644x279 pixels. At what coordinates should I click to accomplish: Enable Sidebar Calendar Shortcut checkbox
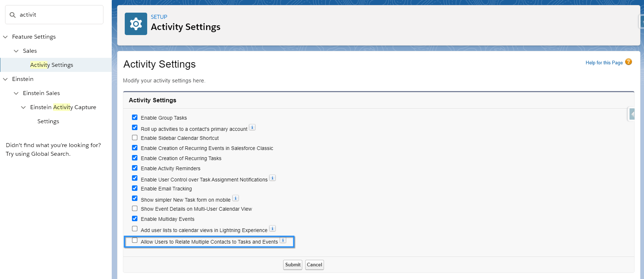pyautogui.click(x=135, y=138)
